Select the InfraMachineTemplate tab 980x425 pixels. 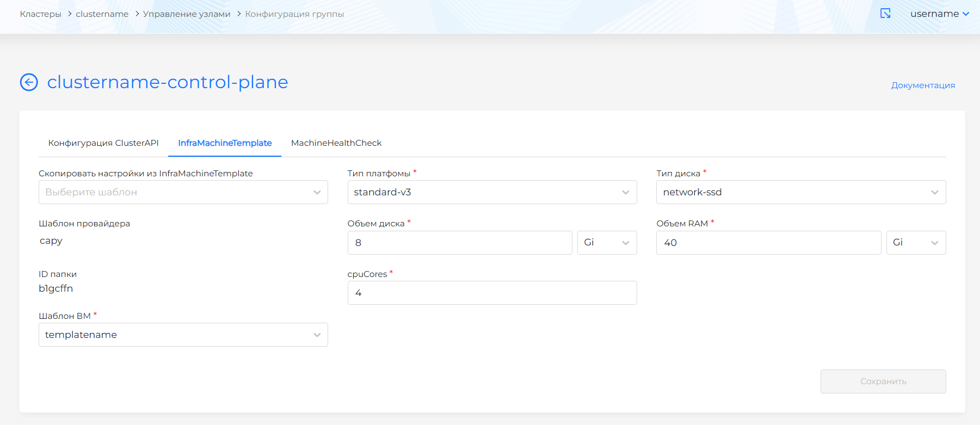pyautogui.click(x=225, y=143)
